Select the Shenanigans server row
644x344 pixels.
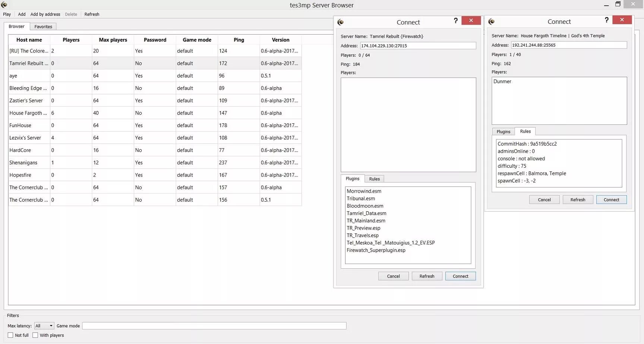155,162
